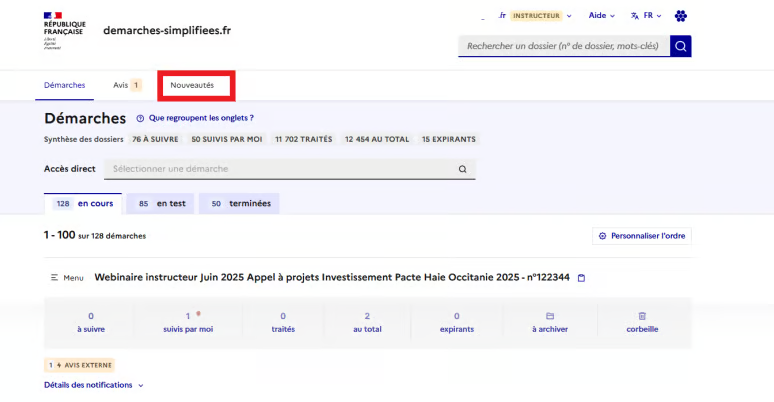774x402 pixels.
Task: Click the République Française logo
Action: click(65, 30)
